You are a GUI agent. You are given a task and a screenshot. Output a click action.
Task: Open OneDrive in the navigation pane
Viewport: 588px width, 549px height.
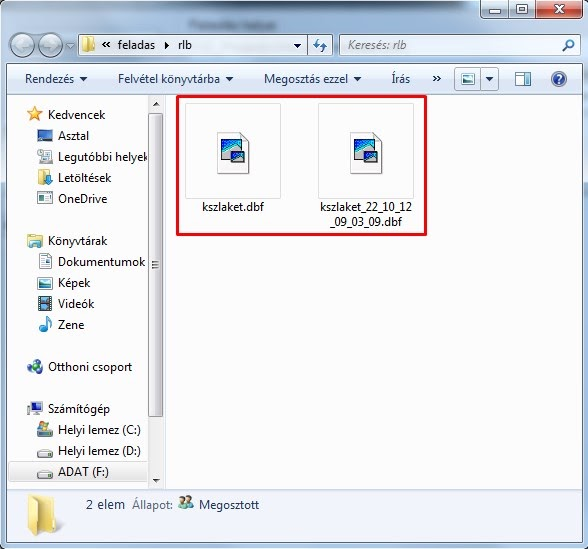pos(82,198)
